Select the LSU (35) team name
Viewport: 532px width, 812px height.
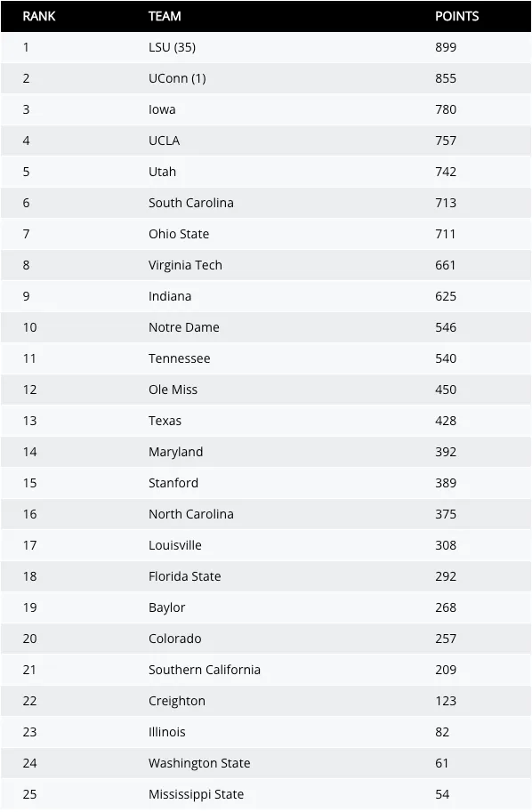point(172,47)
